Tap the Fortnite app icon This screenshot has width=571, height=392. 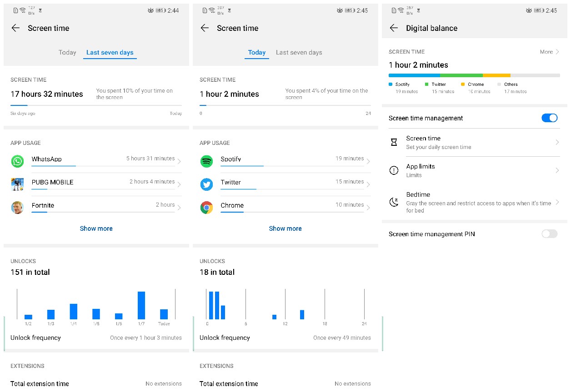pyautogui.click(x=17, y=208)
